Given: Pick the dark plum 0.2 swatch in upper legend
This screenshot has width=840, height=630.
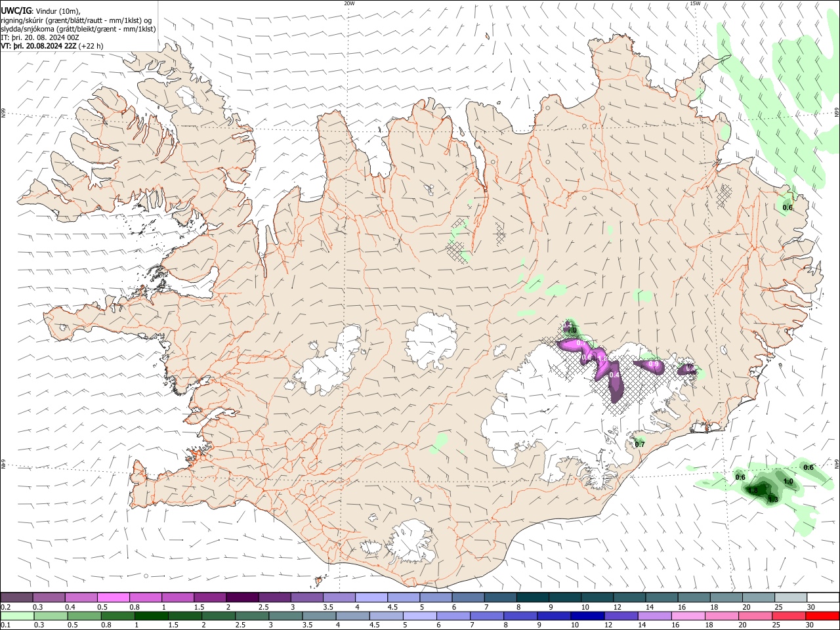Looking at the screenshot, I should tap(17, 597).
